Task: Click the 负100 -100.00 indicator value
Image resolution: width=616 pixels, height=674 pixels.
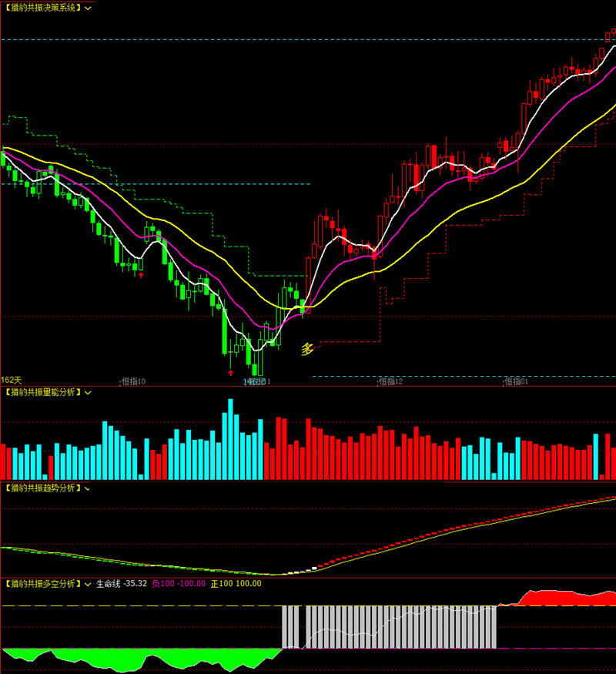Action: point(179,584)
